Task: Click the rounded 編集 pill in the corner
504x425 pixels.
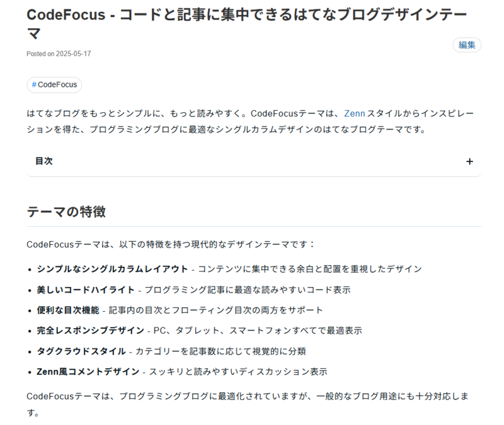Action: click(x=467, y=45)
